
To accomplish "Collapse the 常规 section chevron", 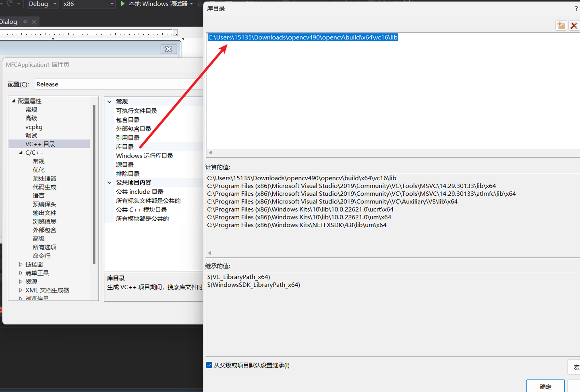I will [109, 102].
